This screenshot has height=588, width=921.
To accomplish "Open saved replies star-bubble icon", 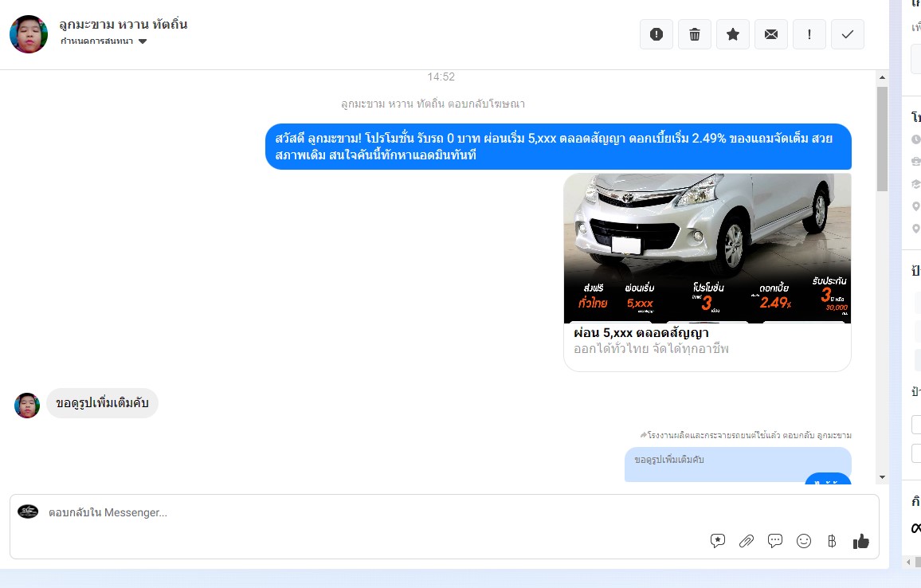I will [718, 541].
